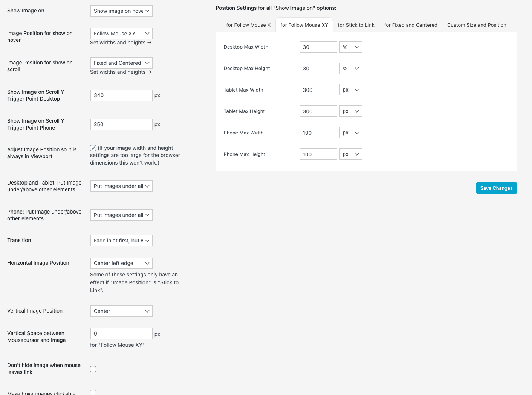The width and height of the screenshot is (532, 395).
Task: Uncheck Adjust Image Position always in Viewport
Action: (93, 148)
